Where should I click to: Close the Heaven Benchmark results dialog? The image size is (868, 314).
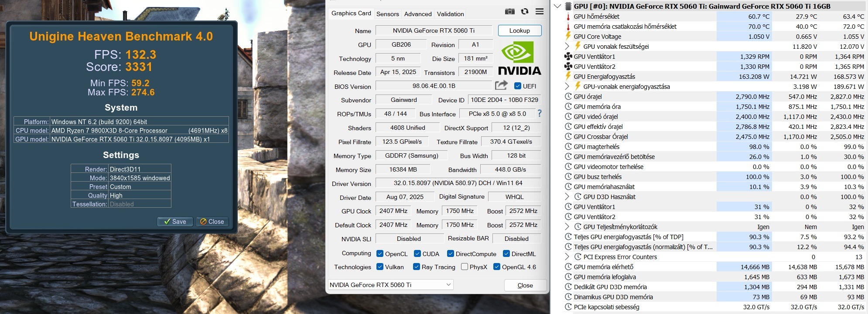pos(212,222)
